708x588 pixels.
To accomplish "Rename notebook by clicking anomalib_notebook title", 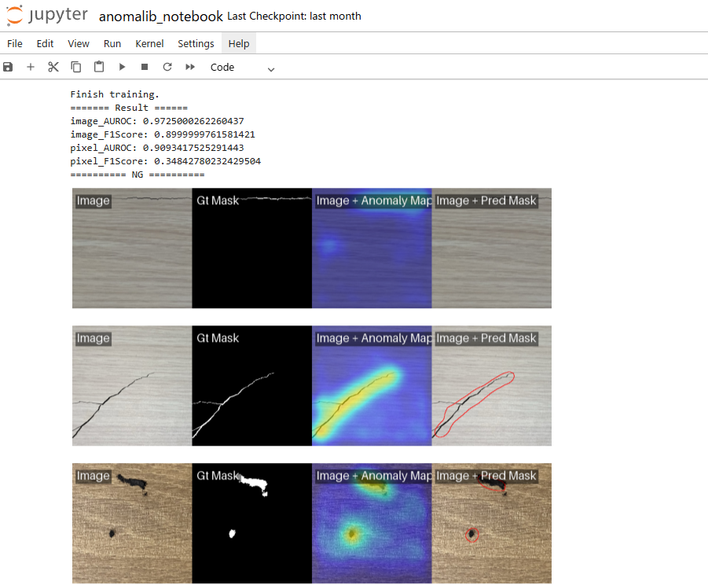I will coord(160,17).
